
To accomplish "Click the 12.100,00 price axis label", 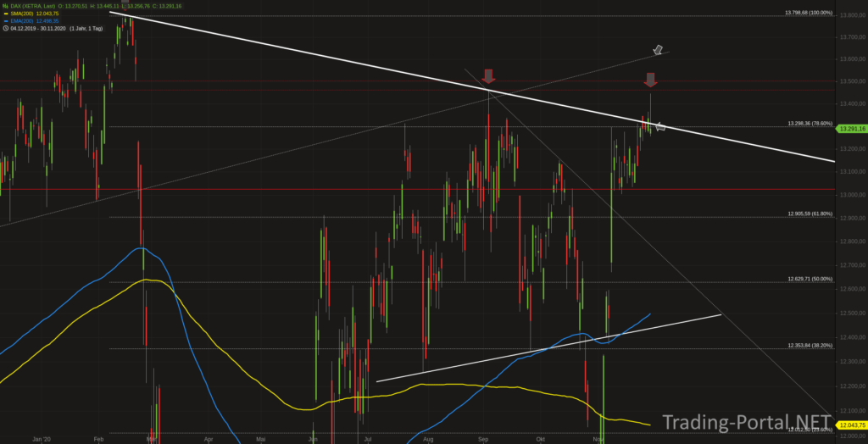I will point(853,411).
